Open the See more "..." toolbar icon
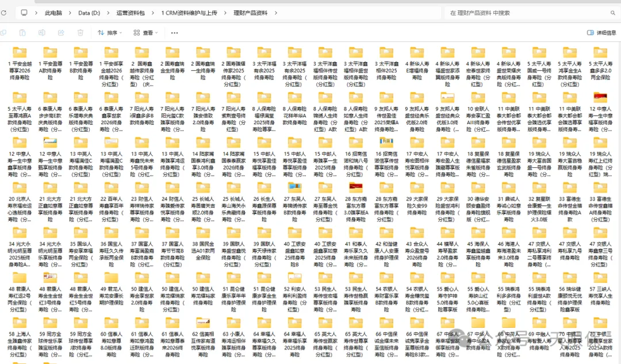The width and height of the screenshot is (621, 364). coord(174,33)
